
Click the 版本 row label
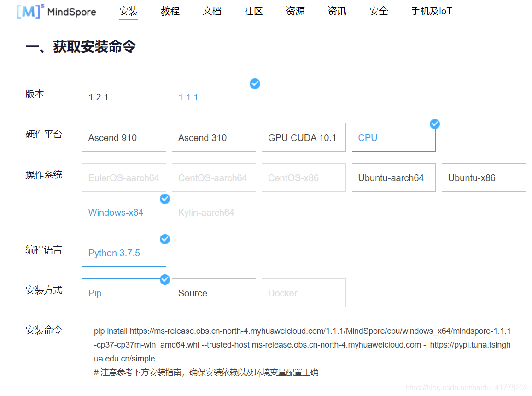click(x=35, y=94)
